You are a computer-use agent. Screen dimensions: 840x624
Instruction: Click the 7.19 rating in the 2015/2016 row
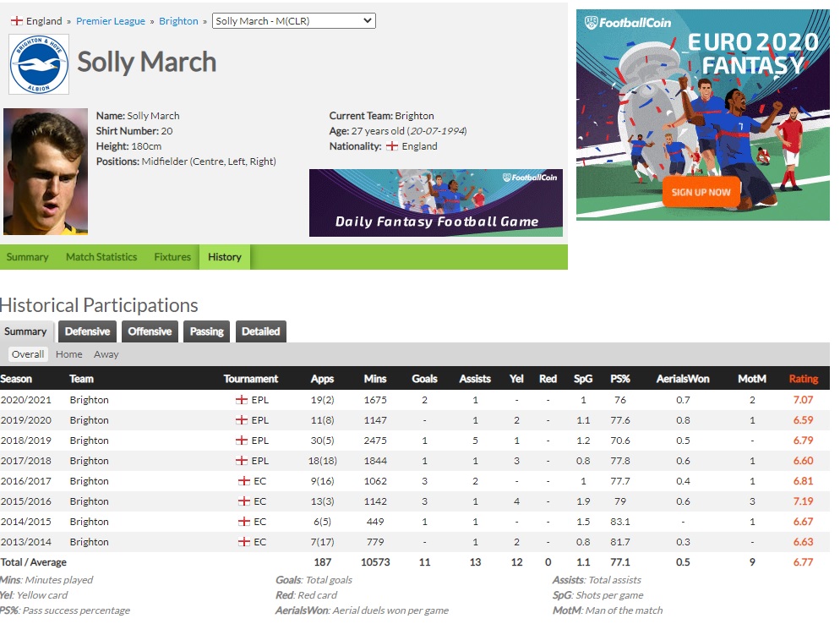tap(803, 501)
